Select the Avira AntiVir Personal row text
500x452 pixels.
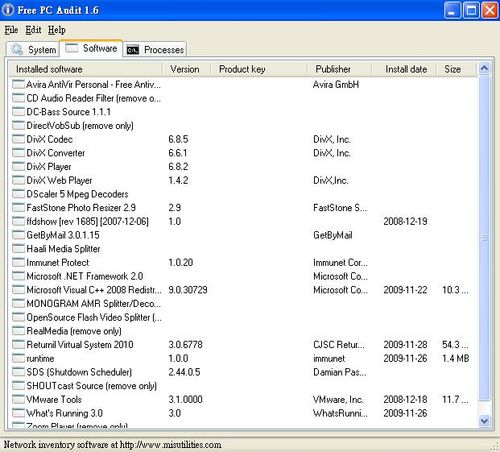click(x=93, y=85)
